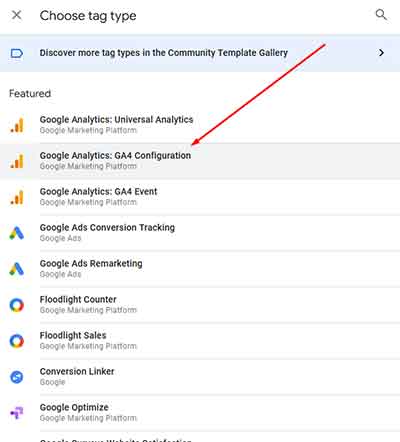Screen dimensions: 400x442
Task: Click the Floodlight Sales ring icon
Action: [x=17, y=341]
